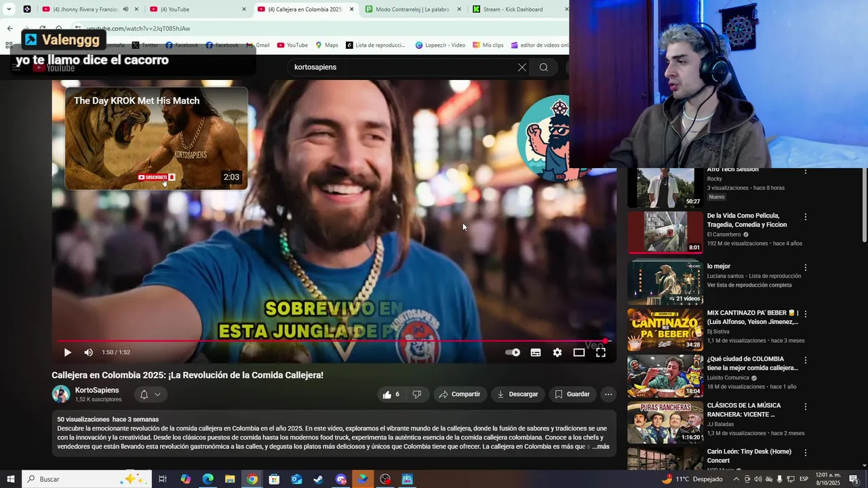Viewport: 868px width, 488px height.
Task: Show hidden system tray icons chevron
Action: 736,479
